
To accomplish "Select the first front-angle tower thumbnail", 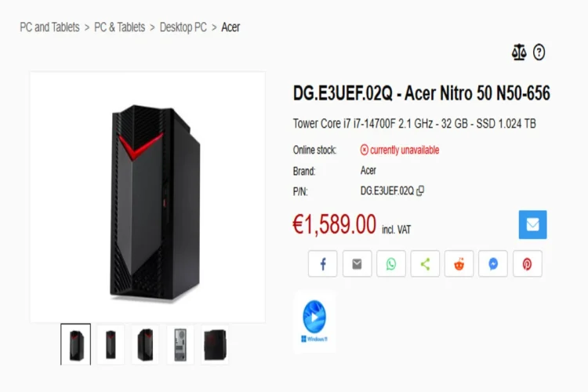I will pos(76,345).
